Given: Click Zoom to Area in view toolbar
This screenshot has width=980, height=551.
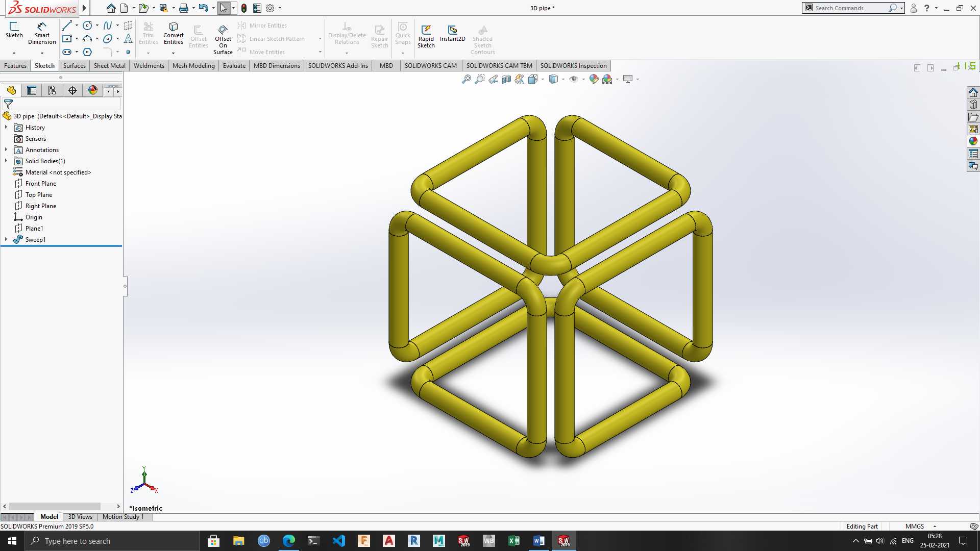Looking at the screenshot, I should pos(479,79).
